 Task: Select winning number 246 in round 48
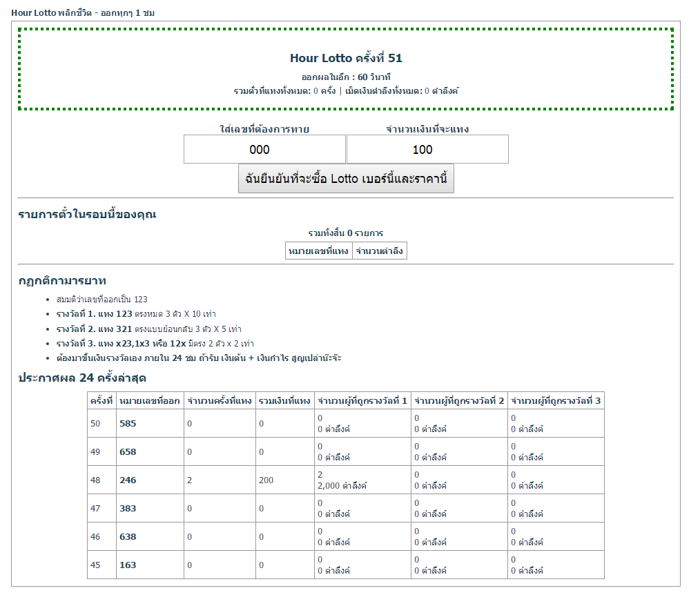coord(128,480)
